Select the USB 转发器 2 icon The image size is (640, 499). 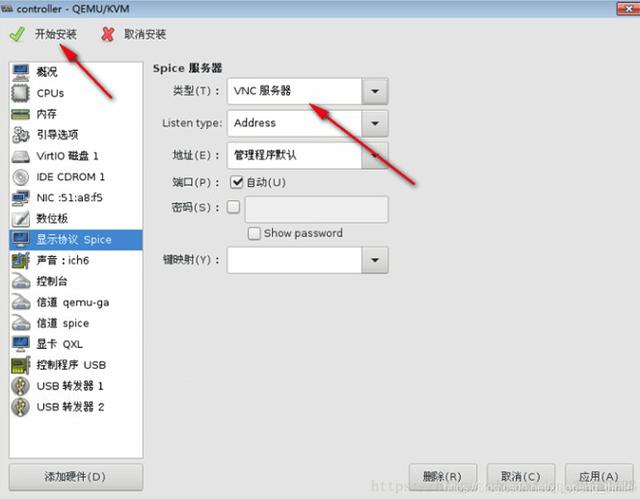click(x=21, y=407)
